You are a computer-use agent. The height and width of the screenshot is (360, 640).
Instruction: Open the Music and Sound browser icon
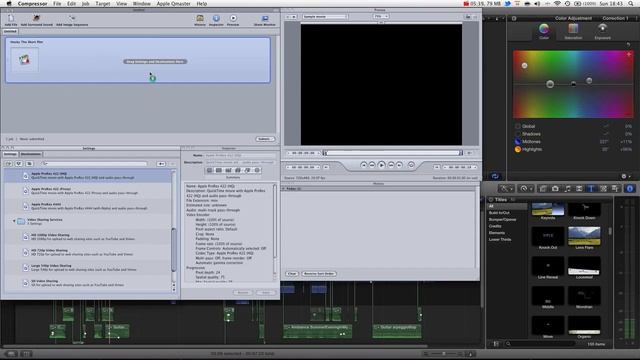[567, 189]
